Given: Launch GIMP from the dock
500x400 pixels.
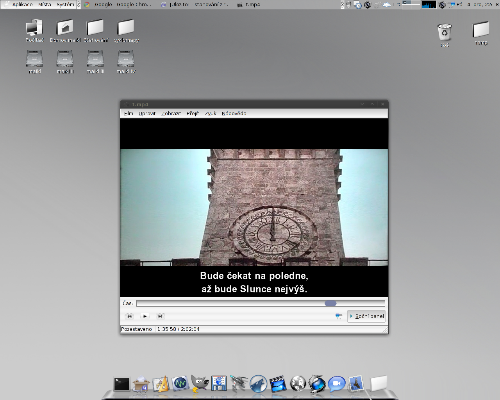Looking at the screenshot, I should (199, 383).
